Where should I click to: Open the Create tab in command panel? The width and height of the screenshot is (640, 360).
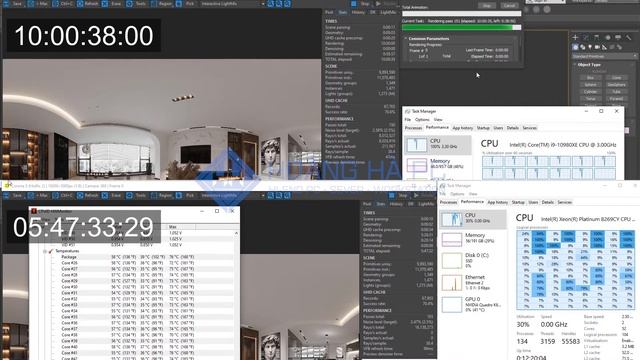[x=575, y=38]
